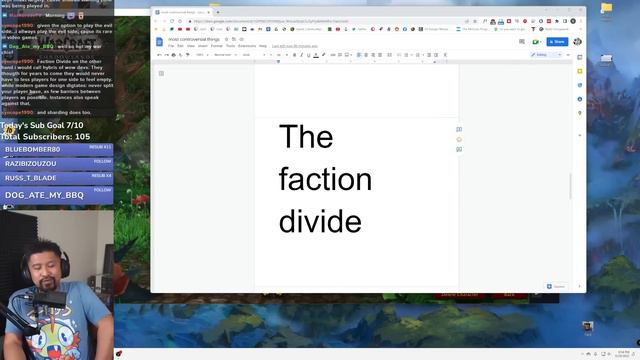Toggle Bold formatting
Screen dimensions: 640x360
coord(294,55)
